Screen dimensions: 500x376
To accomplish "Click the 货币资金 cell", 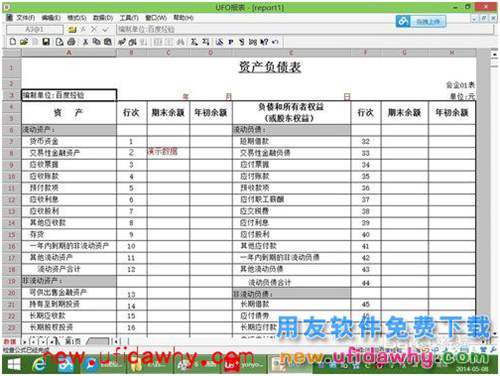I will pyautogui.click(x=69, y=142).
